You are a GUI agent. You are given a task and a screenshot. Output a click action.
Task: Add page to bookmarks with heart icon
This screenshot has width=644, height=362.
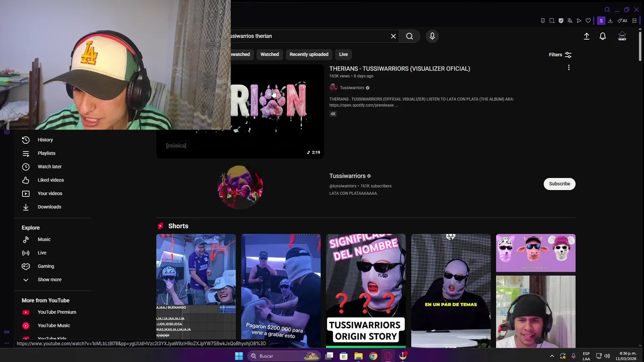(588, 21)
